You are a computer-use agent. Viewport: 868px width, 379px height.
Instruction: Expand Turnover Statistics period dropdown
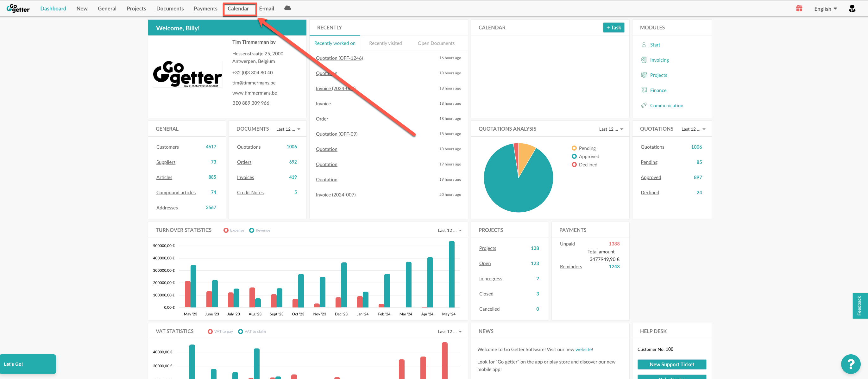tap(450, 230)
